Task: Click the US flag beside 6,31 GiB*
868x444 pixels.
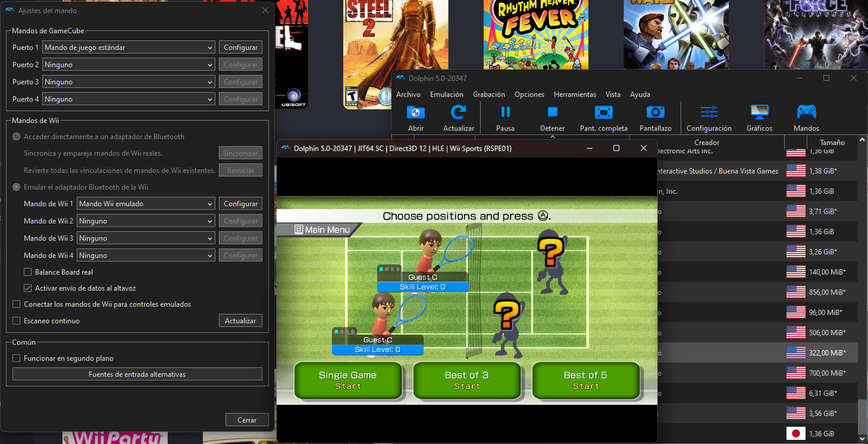Action: pyautogui.click(x=795, y=393)
